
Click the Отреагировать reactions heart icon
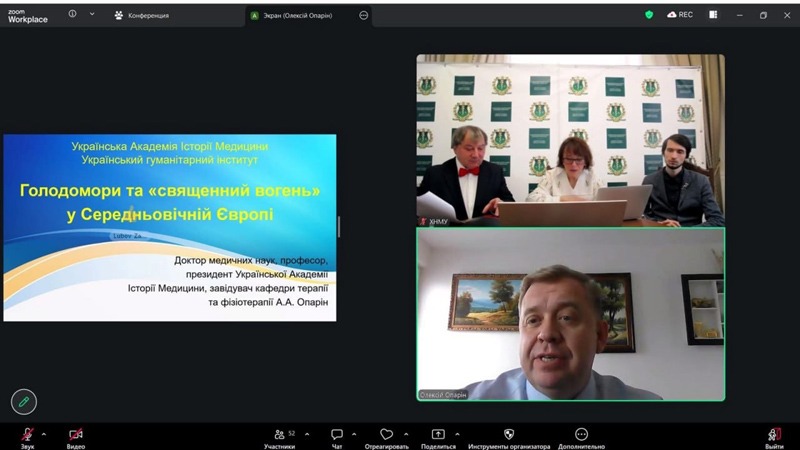tap(386, 435)
